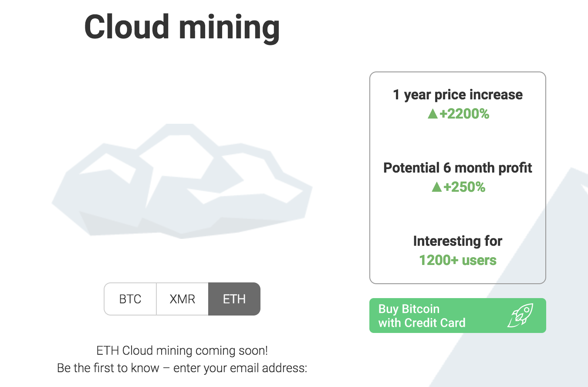This screenshot has height=387, width=588.
Task: Click the +250% profit value
Action: pos(464,187)
